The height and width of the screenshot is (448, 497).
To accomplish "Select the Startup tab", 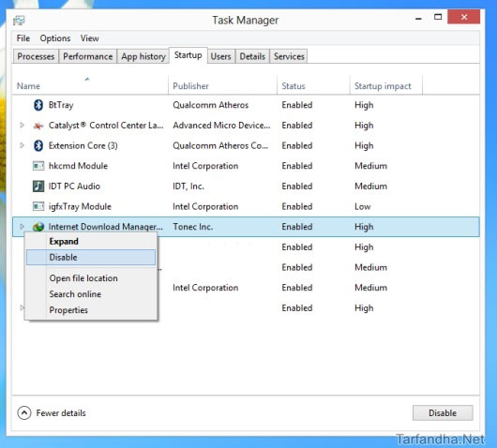I will pos(188,55).
